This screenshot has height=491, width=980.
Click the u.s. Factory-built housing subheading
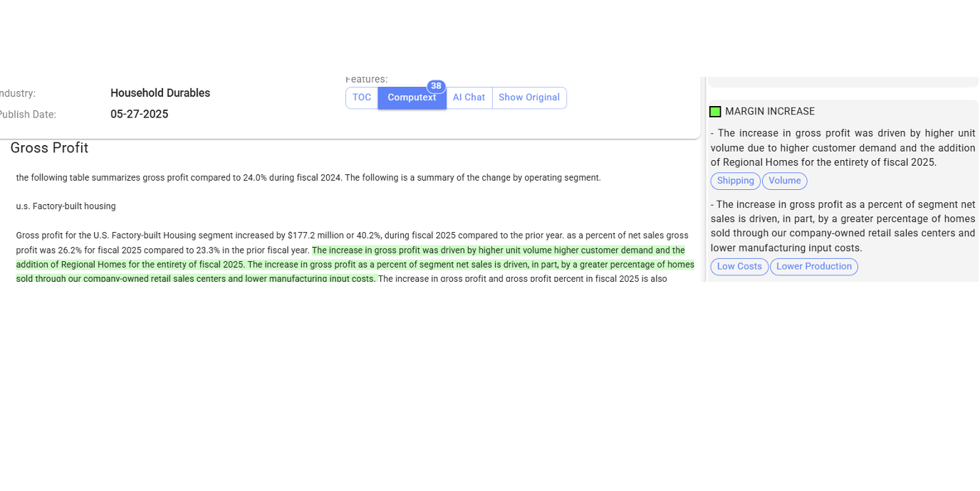click(66, 206)
